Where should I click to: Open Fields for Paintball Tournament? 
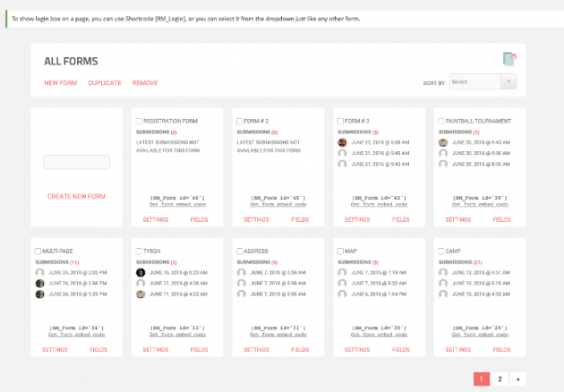pyautogui.click(x=501, y=220)
